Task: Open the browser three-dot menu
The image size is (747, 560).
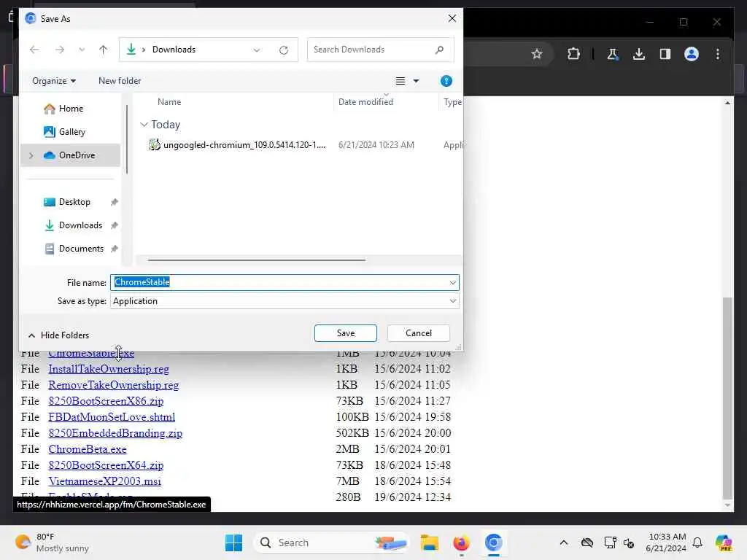Action: coord(718,54)
